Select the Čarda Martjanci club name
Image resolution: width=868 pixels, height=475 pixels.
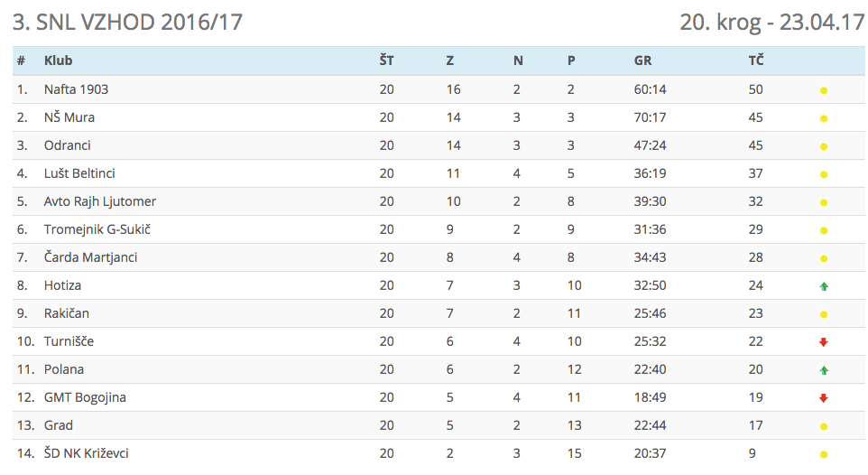pyautogui.click(x=90, y=257)
